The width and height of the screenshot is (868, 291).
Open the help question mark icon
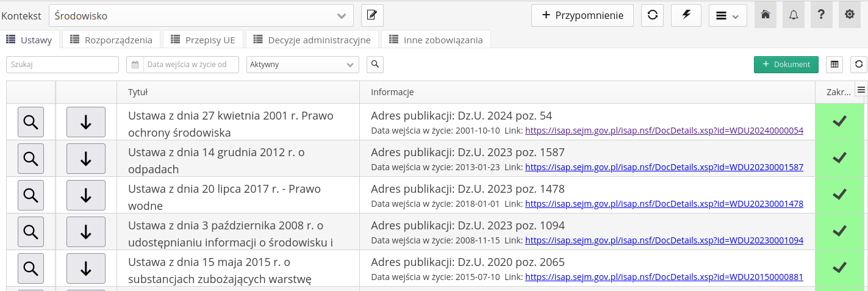click(822, 15)
